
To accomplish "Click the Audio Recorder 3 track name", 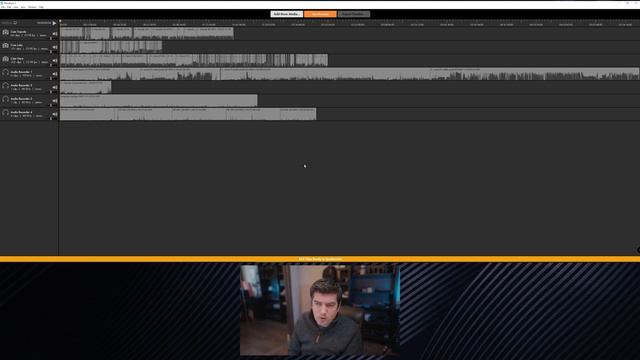I will coord(21,99).
